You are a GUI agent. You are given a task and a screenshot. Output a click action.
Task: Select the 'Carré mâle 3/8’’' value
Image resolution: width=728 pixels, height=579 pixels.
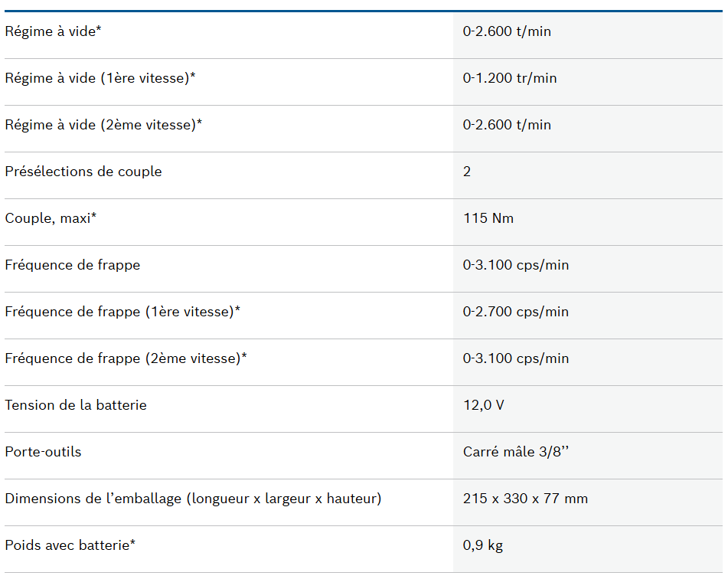pos(516,452)
